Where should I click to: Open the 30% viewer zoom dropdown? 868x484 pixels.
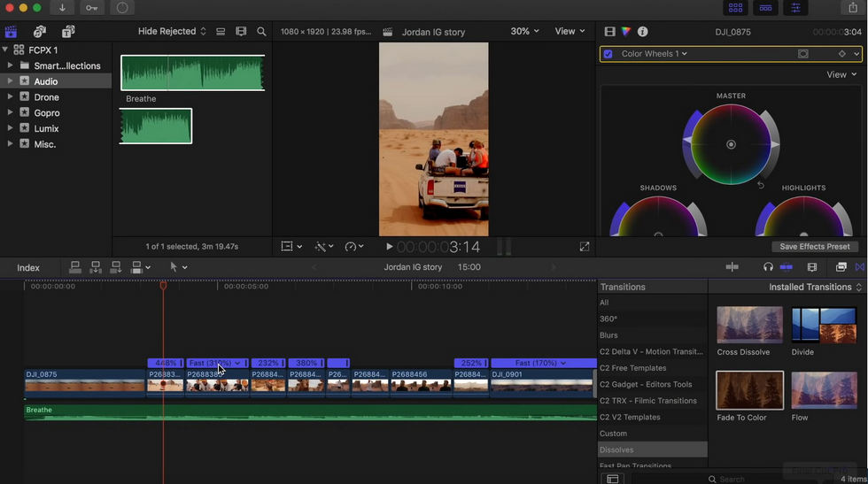tap(524, 32)
